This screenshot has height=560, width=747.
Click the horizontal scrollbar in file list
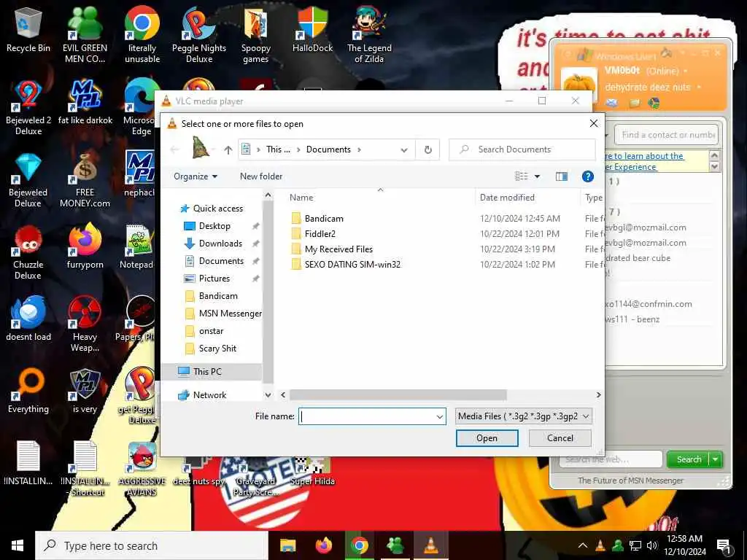pyautogui.click(x=398, y=395)
